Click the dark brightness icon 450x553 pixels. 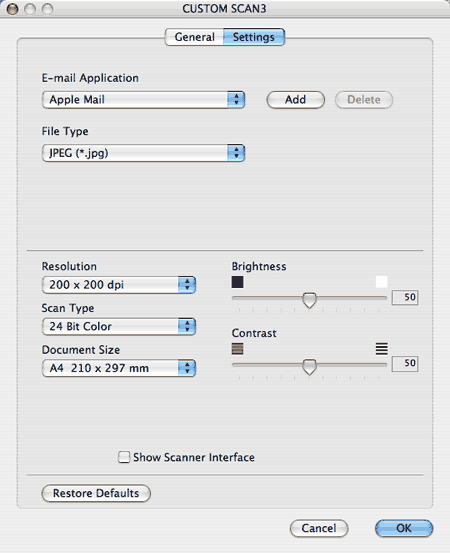pos(237,282)
